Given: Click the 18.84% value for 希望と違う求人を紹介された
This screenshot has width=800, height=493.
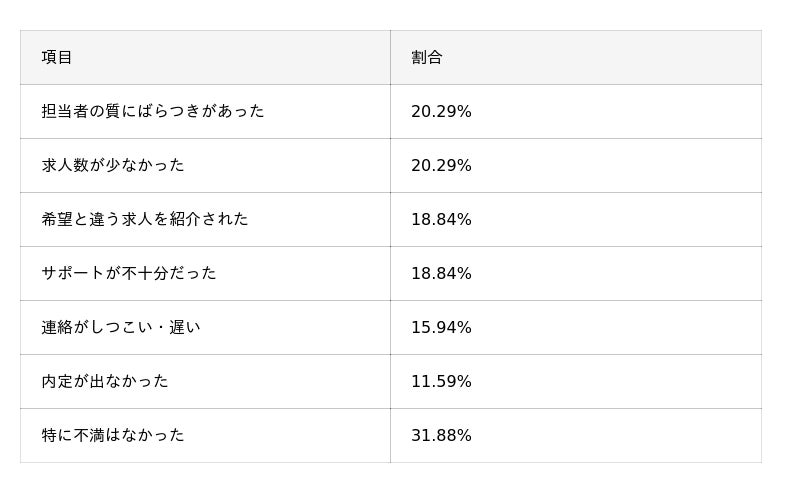Looking at the screenshot, I should pyautogui.click(x=441, y=219).
